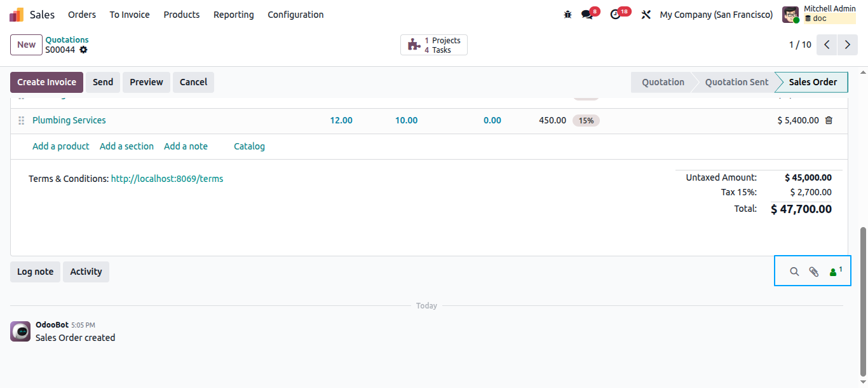This screenshot has width=868, height=388.
Task: Click Add a note link
Action: [186, 146]
